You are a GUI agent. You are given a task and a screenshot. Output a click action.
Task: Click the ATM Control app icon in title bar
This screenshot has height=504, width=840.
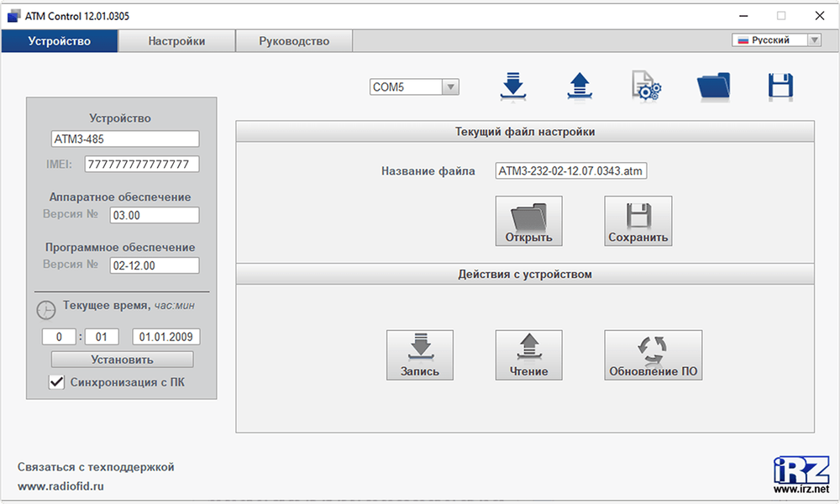(13, 16)
